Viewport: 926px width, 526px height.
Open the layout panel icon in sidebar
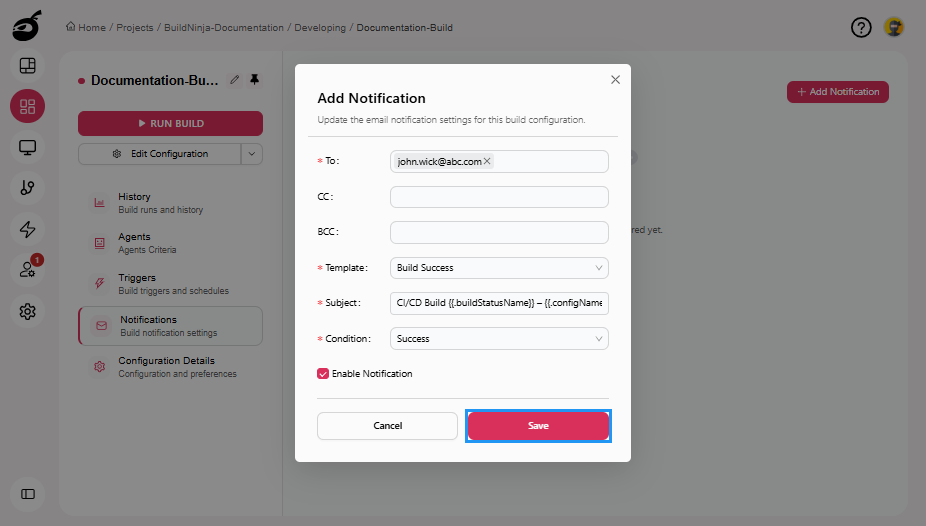(27, 66)
